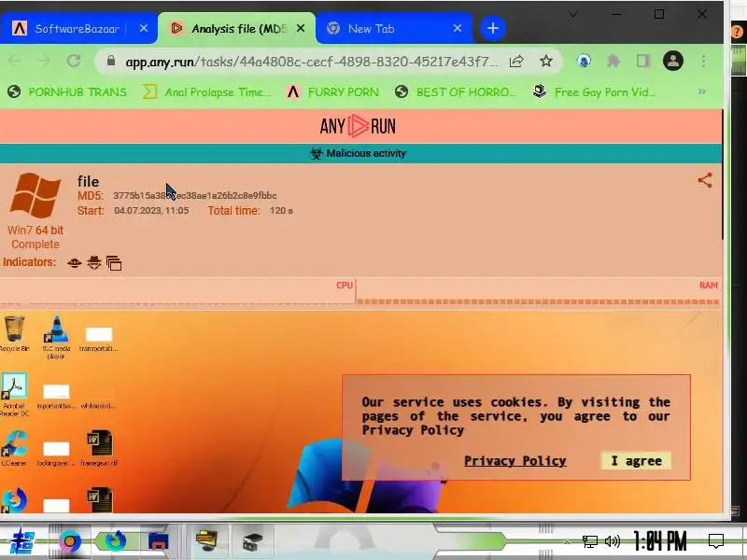This screenshot has width=747, height=560.
Task: Click the ANY RUN logo
Action: click(x=358, y=126)
